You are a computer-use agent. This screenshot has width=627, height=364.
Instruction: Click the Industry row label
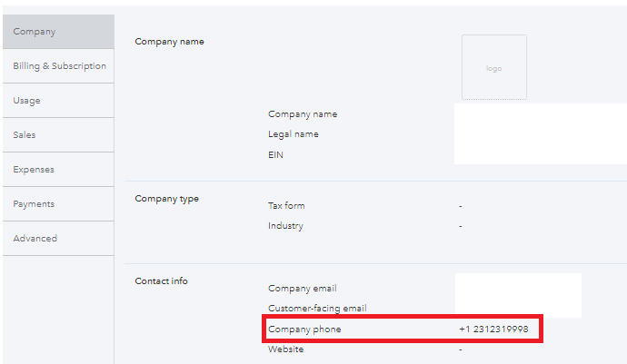pos(285,226)
